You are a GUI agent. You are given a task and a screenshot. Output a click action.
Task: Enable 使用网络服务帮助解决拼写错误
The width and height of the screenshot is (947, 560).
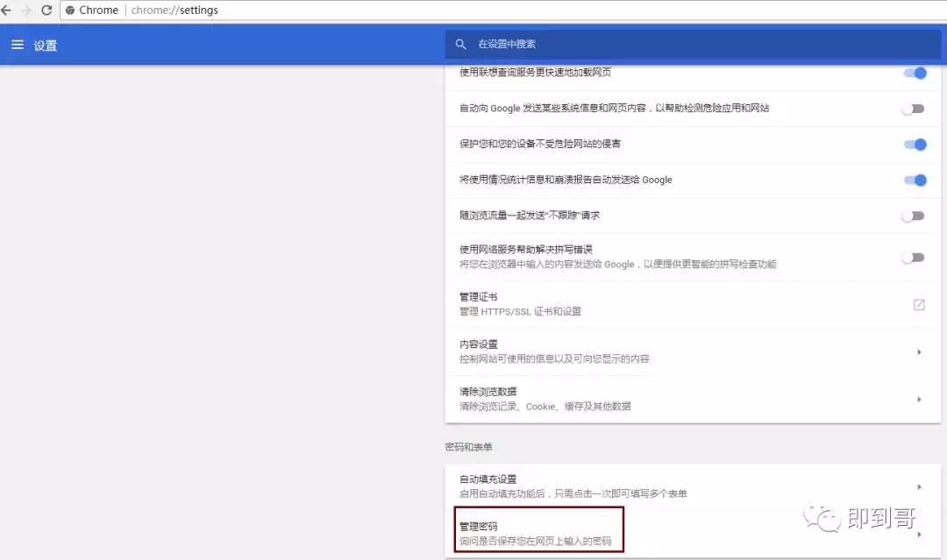(x=913, y=258)
